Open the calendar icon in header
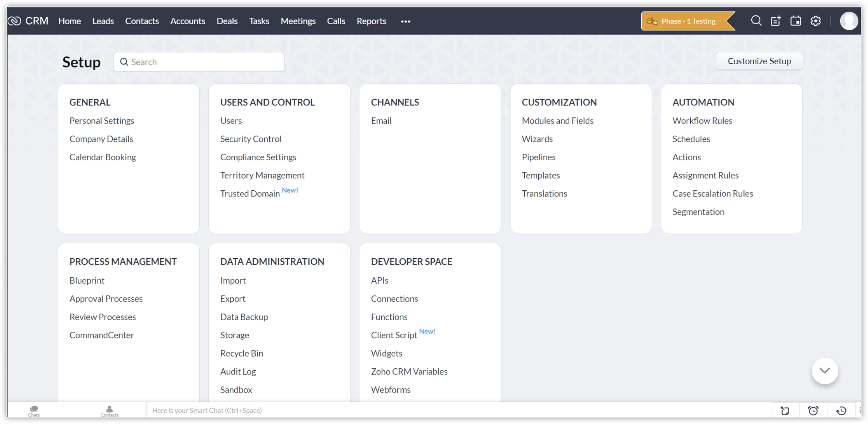This screenshot has width=868, height=424. 795,21
